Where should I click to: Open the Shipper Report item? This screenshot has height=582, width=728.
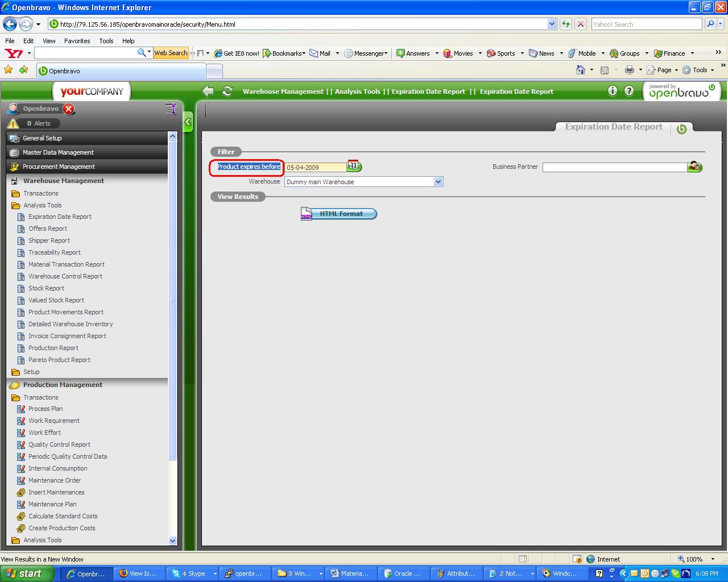click(x=49, y=240)
